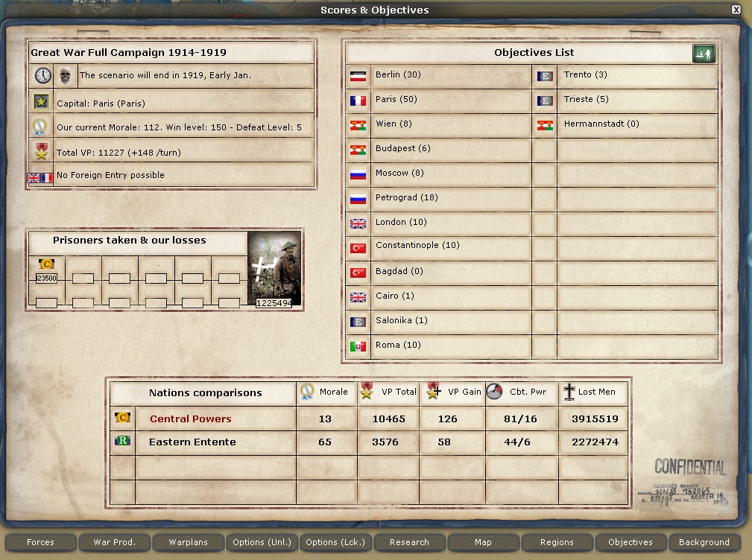
Task: Click the German flag next to Berlin
Action: [x=358, y=76]
